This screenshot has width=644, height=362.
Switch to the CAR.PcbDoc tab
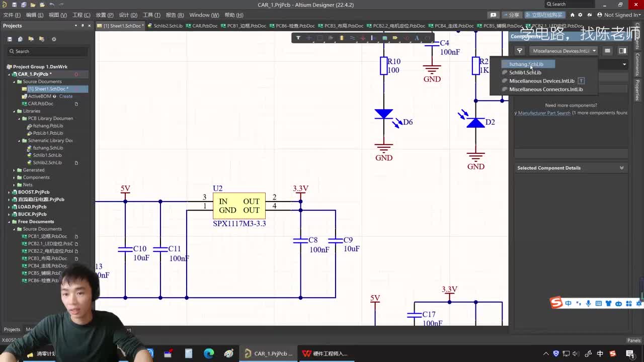(x=201, y=26)
